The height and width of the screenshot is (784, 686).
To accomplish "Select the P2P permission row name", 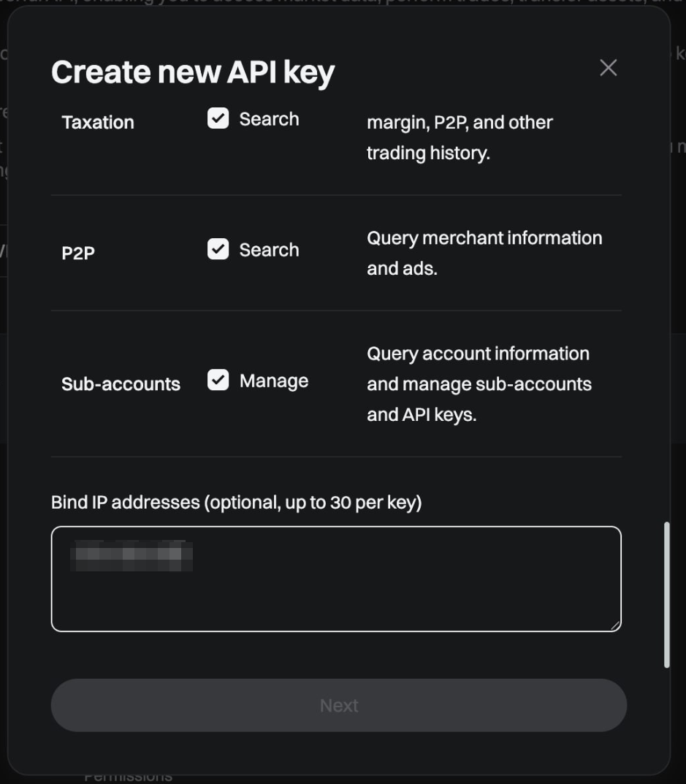I will (x=78, y=253).
